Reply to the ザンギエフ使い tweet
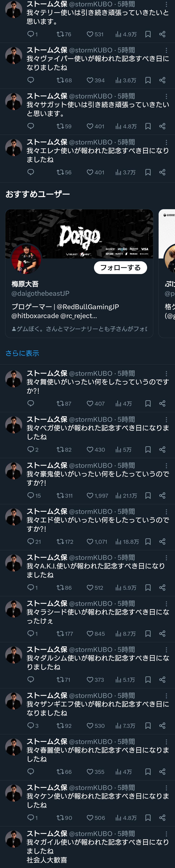The height and width of the screenshot is (868, 175). (31, 726)
